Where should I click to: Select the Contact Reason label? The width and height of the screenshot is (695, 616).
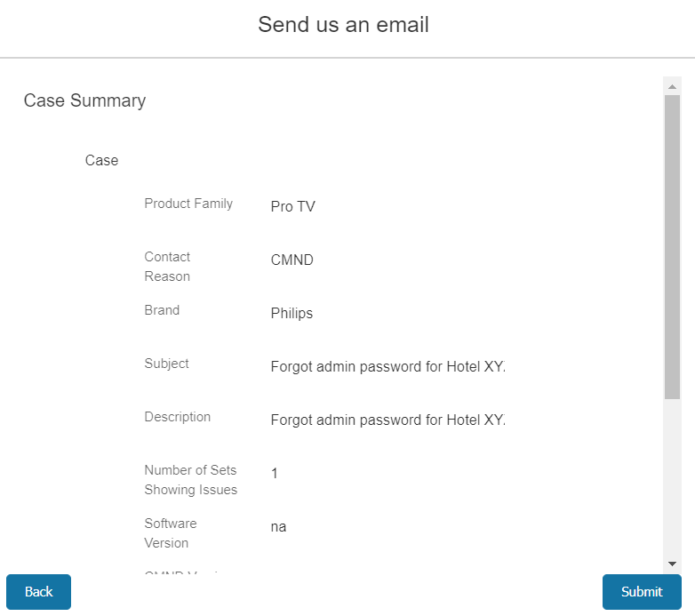coord(167,267)
